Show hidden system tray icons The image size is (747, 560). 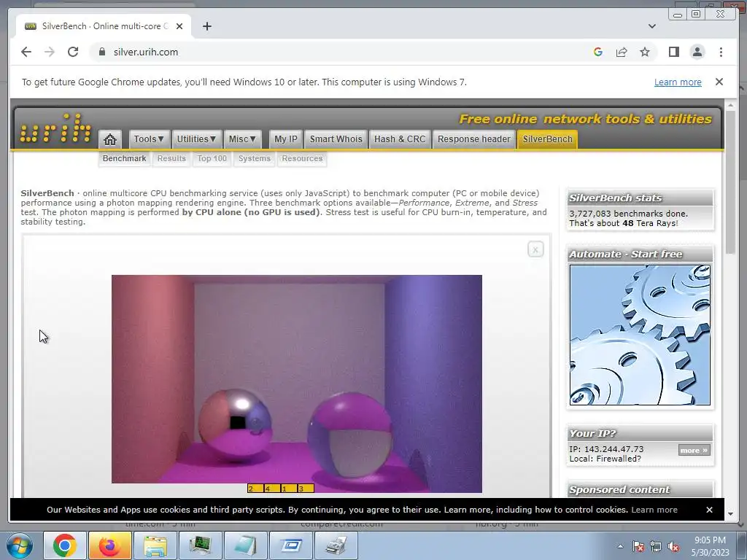[x=620, y=546]
